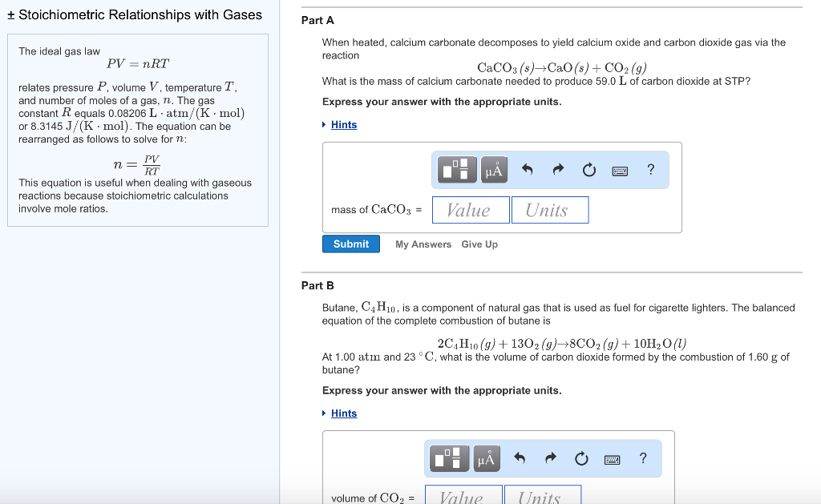
Task: Expand the Hints section in Part A
Action: coord(343,124)
